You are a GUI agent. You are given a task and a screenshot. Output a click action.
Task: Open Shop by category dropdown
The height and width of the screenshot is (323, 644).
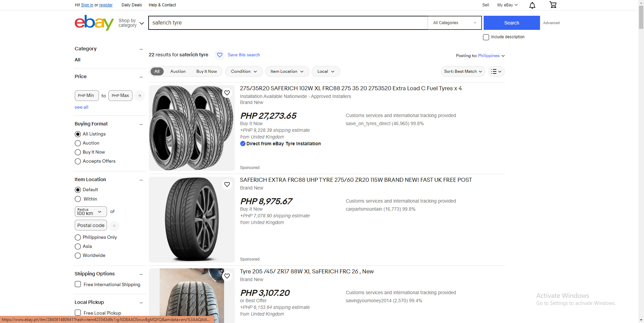[x=131, y=23]
